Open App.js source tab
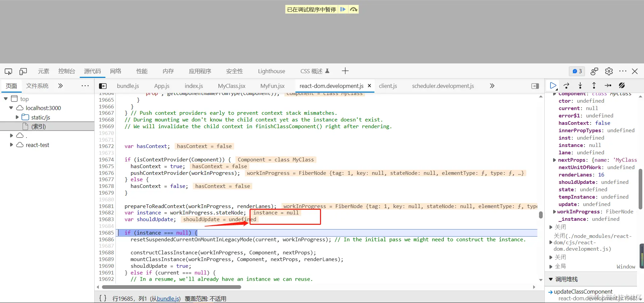Image resolution: width=644 pixels, height=303 pixels. [162, 86]
